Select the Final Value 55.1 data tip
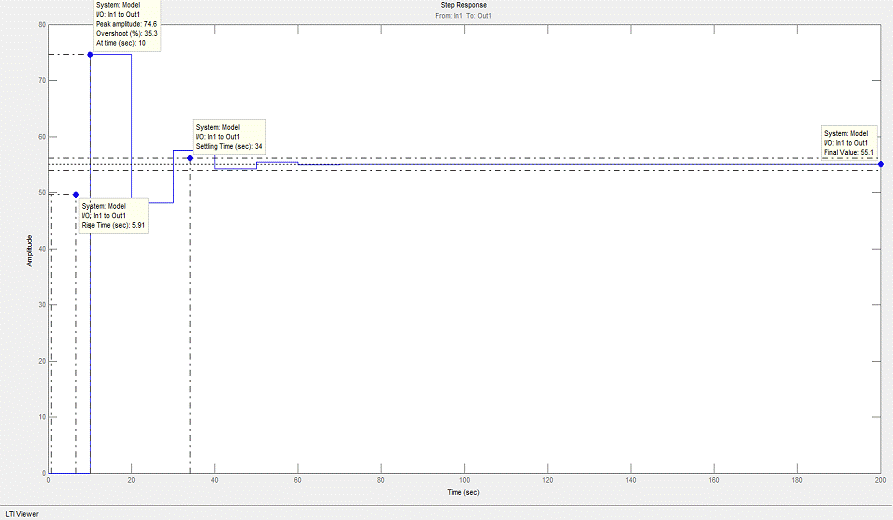This screenshot has height=520, width=893. tap(849, 142)
